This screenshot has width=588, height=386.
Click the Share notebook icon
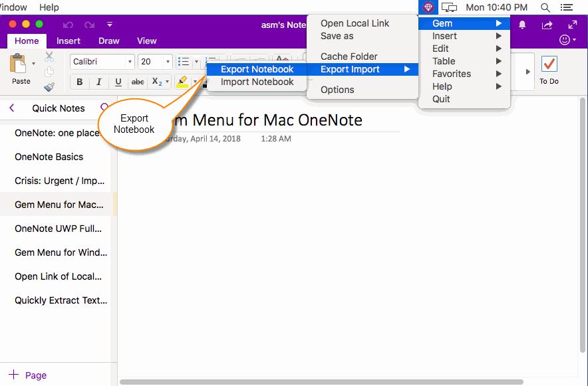pos(547,25)
